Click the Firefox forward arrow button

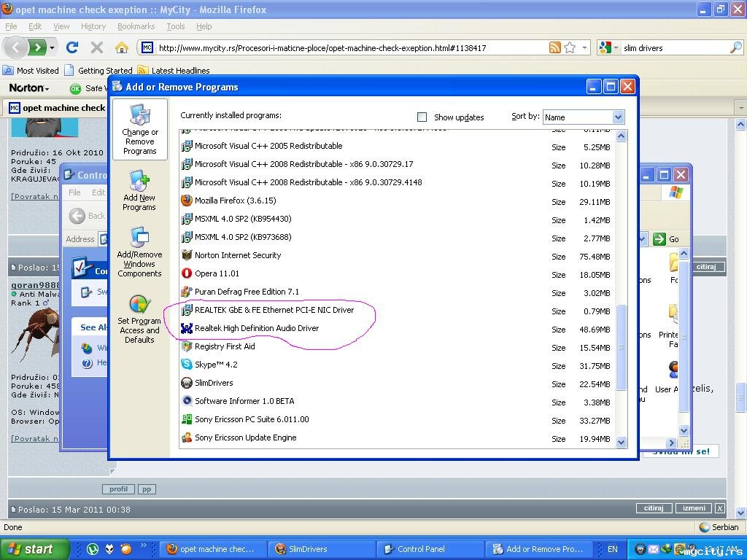pos(37,47)
